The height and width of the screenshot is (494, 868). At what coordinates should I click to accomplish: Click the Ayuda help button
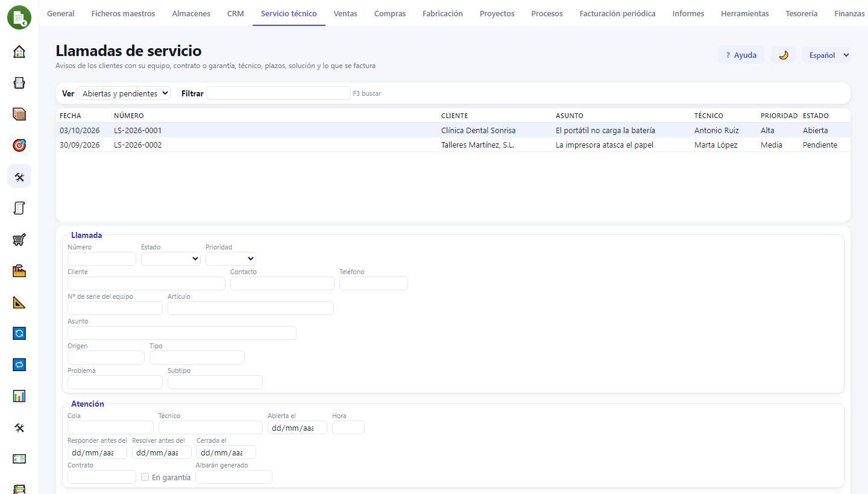click(x=741, y=55)
